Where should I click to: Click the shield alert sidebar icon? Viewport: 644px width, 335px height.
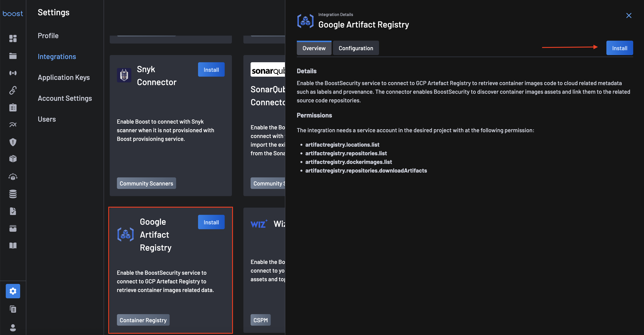[13, 142]
